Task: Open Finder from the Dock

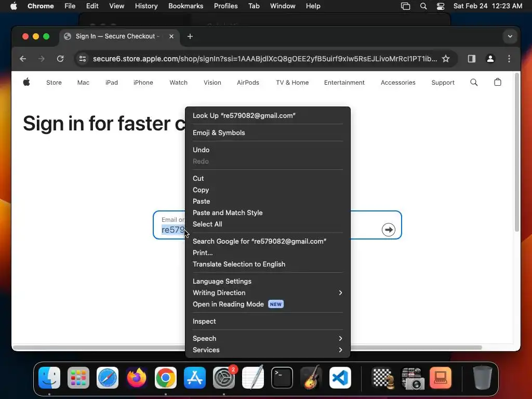Action: [x=49, y=378]
